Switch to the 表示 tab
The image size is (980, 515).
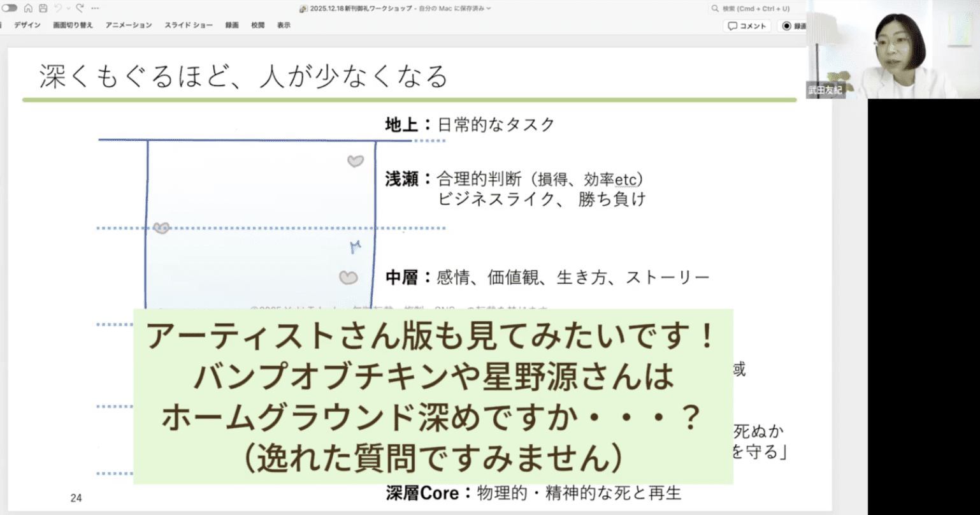coord(284,25)
